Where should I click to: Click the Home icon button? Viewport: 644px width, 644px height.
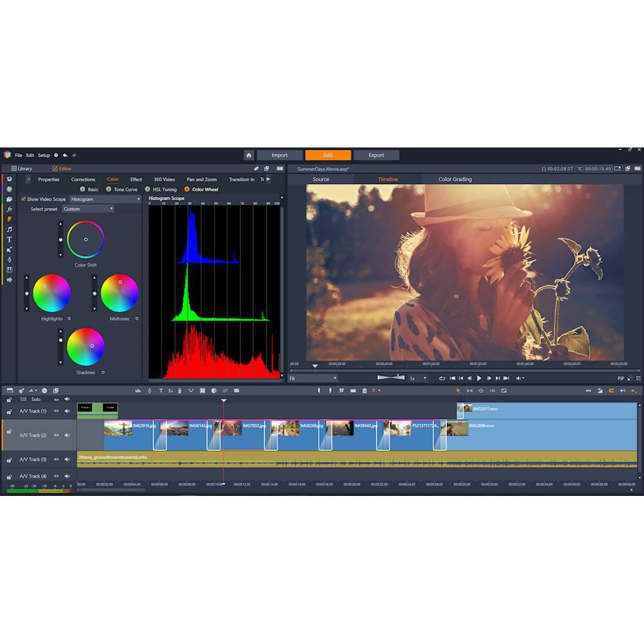click(249, 155)
